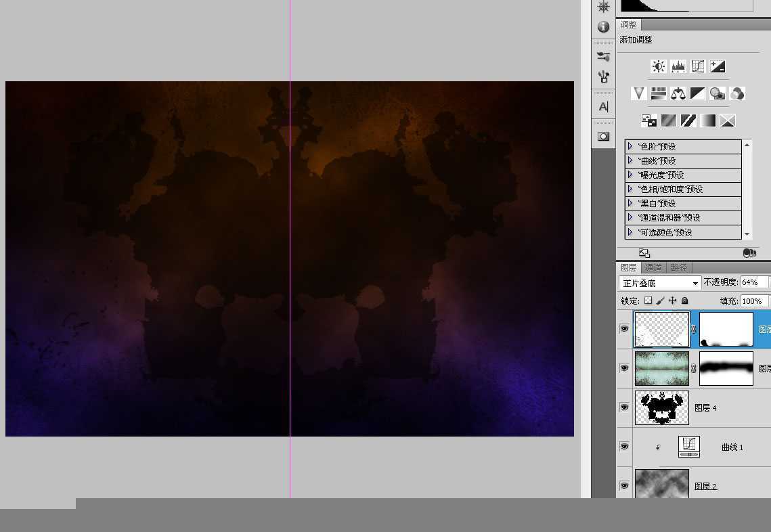The image size is (771, 532).
Task: Add an Invert adjustment layer
Action: 649,120
